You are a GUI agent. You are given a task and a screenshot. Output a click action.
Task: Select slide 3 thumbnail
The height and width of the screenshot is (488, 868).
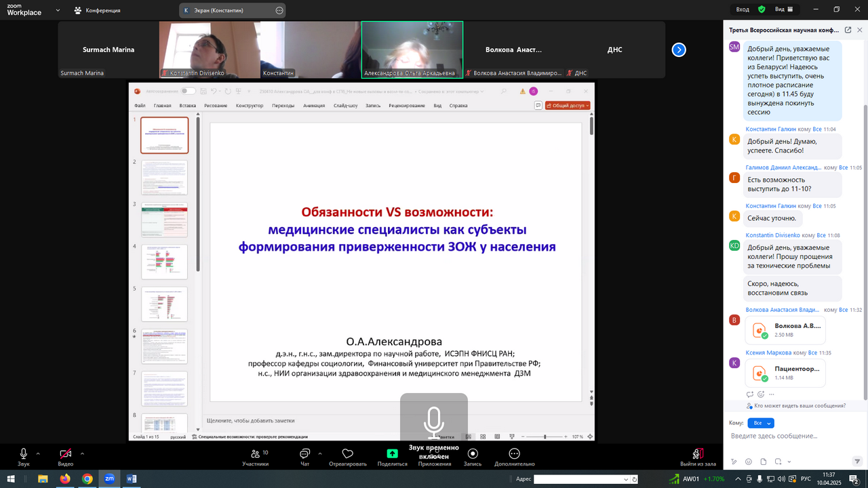coord(164,220)
